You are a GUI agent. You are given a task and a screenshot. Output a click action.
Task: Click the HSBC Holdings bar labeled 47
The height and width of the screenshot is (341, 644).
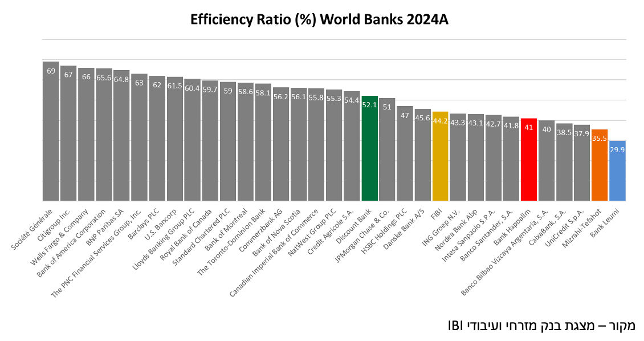tap(405, 153)
